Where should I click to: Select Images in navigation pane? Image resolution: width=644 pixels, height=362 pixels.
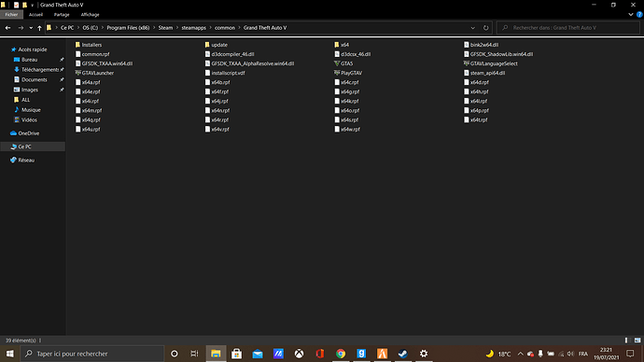click(x=30, y=90)
